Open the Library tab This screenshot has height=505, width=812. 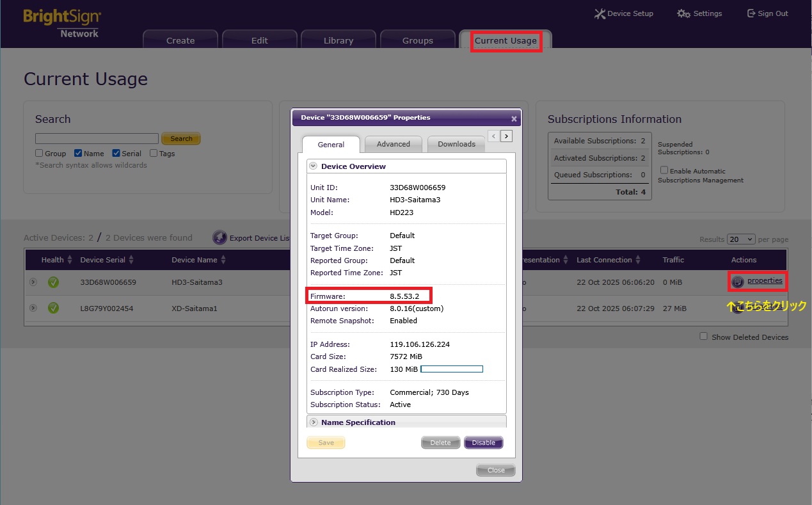tap(338, 40)
